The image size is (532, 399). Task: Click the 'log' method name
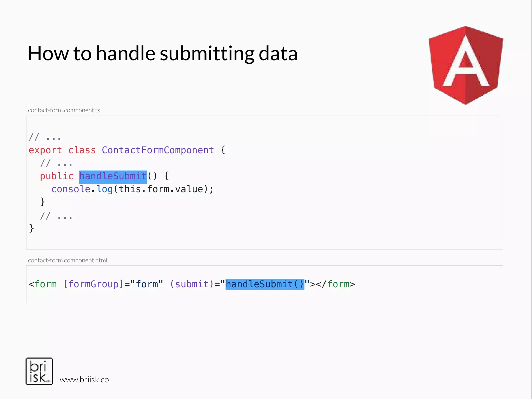(105, 189)
